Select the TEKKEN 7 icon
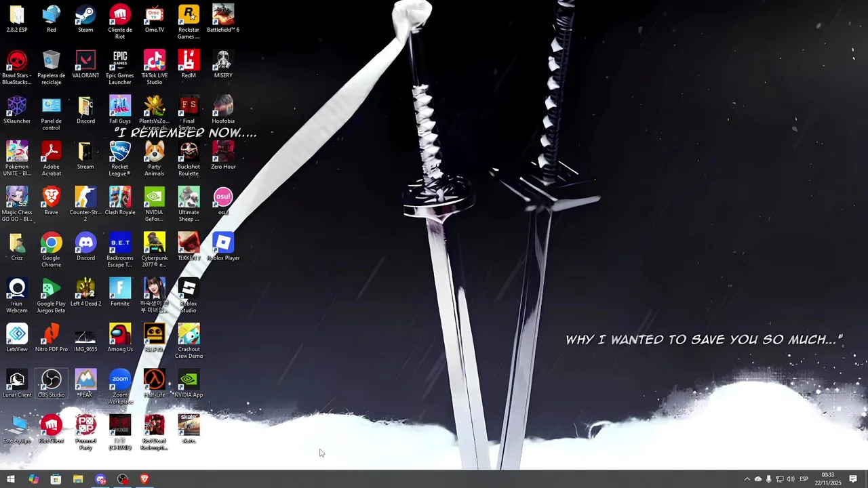Screen dimensions: 868x488 coord(189,247)
